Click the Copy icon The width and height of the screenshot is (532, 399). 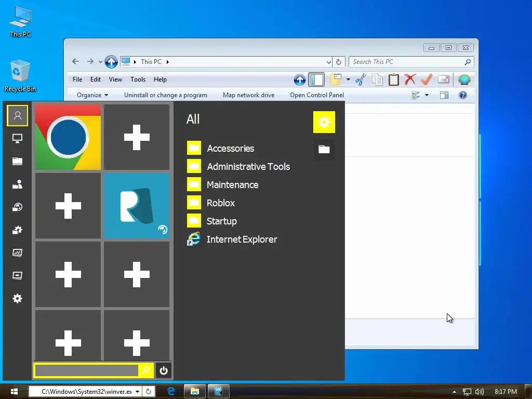377,79
